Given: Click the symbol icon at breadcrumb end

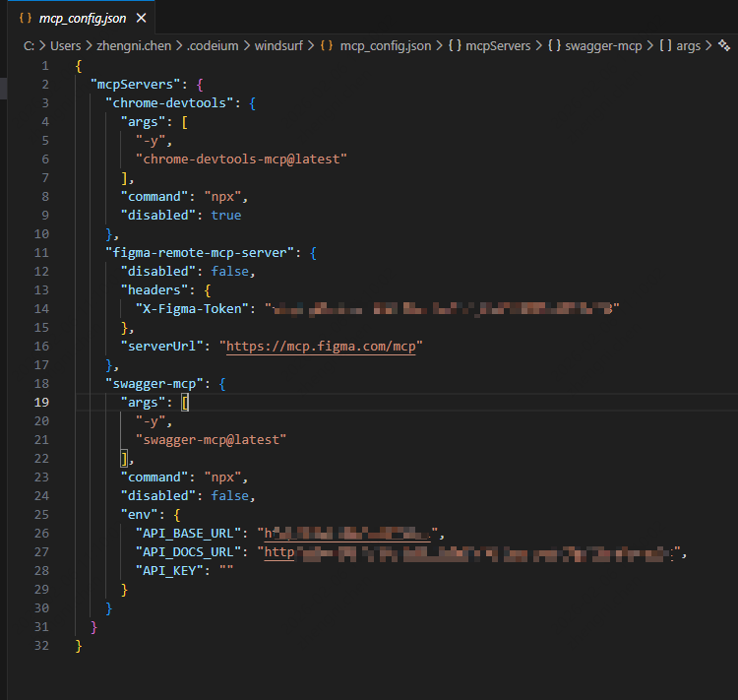Looking at the screenshot, I should pyautogui.click(x=724, y=45).
